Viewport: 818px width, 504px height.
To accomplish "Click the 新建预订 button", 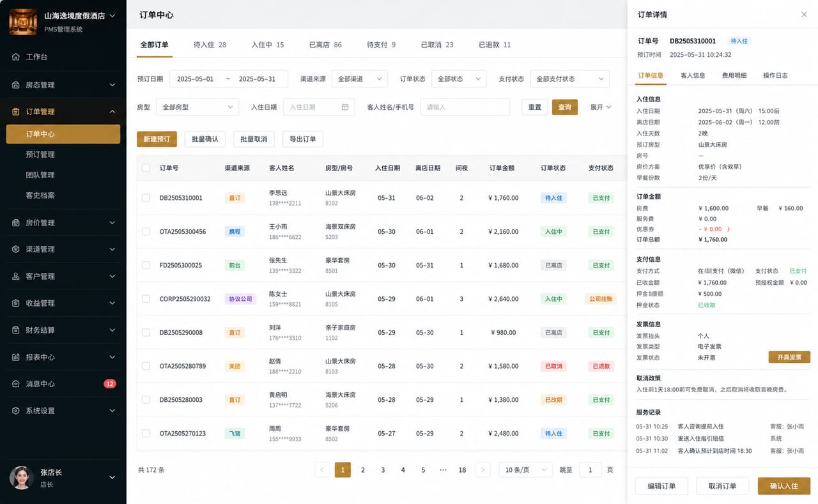I will click(x=157, y=139).
